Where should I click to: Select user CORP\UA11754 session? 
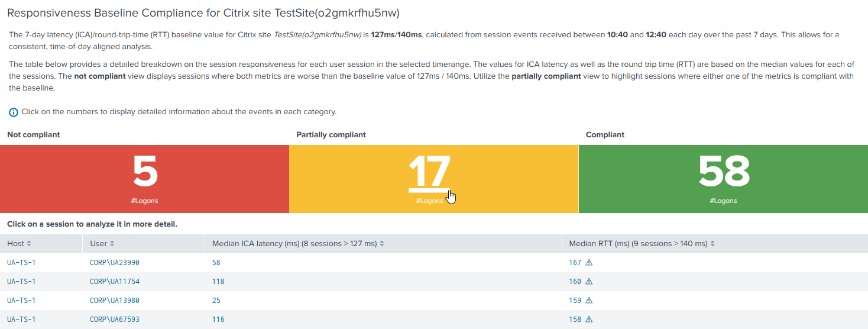(115, 282)
